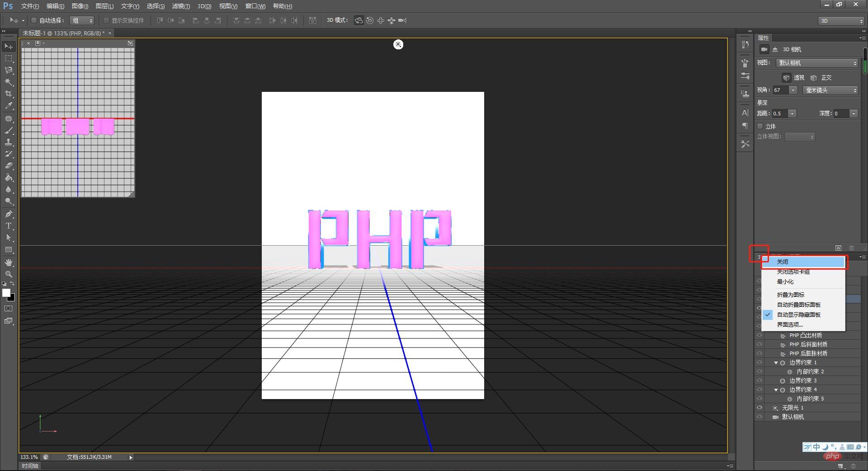This screenshot has height=471, width=868.
Task: Select the Pen tool
Action: point(9,214)
